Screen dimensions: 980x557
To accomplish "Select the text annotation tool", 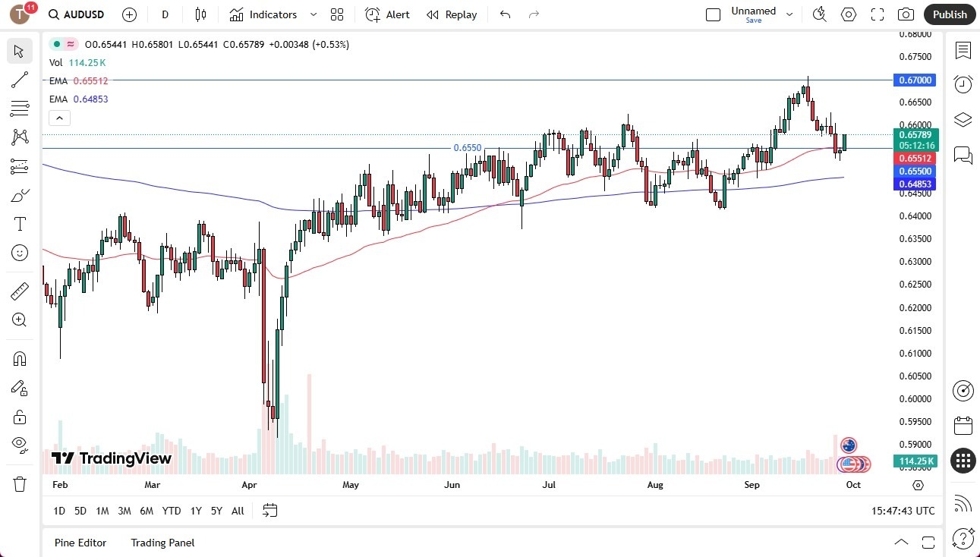I will [19, 223].
